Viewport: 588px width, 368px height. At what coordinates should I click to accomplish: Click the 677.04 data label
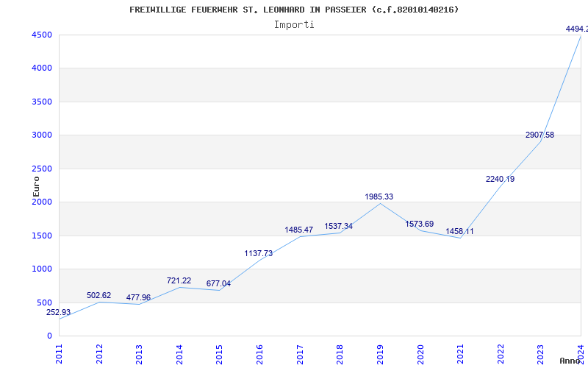click(x=218, y=284)
